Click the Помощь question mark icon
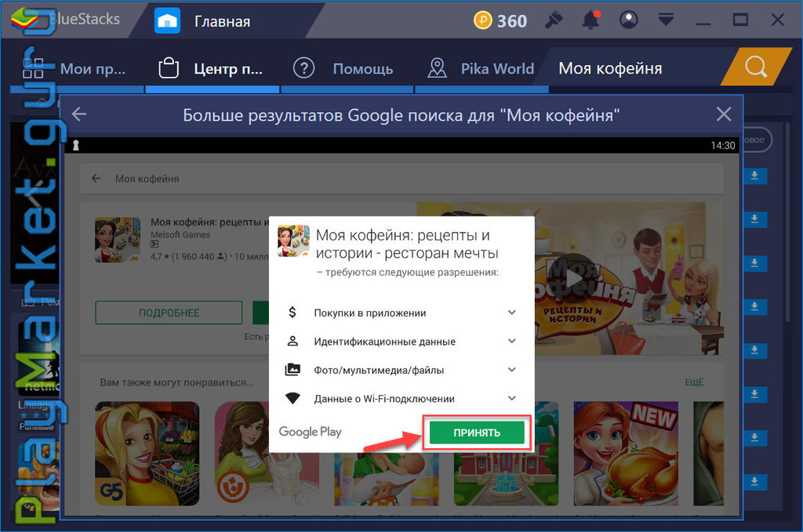The width and height of the screenshot is (803, 532). click(x=303, y=68)
